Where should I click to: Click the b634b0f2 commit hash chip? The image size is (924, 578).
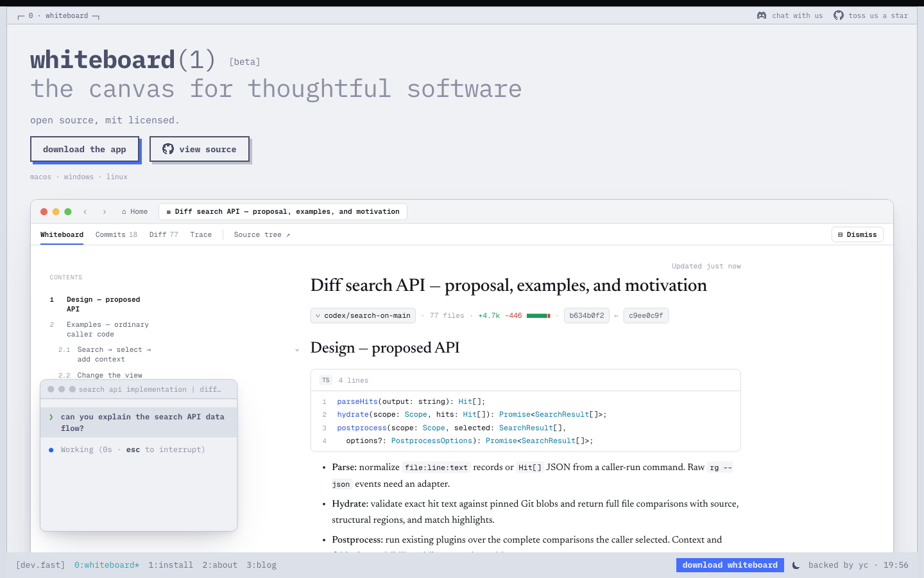586,315
